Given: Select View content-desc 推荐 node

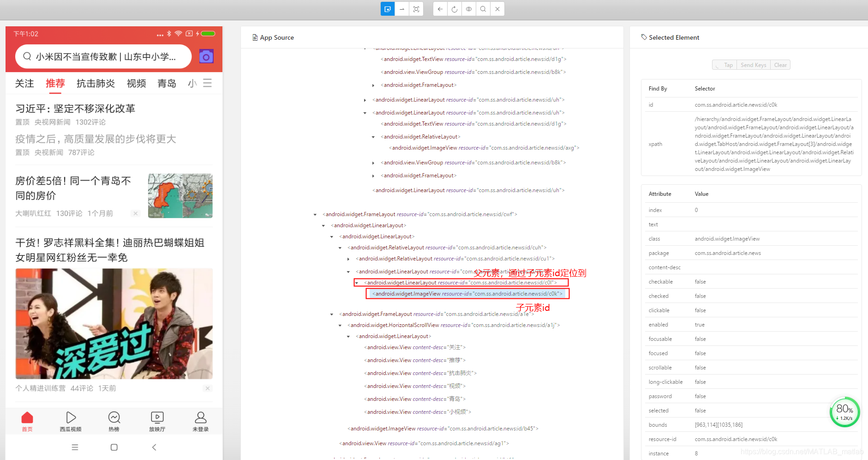Looking at the screenshot, I should pyautogui.click(x=415, y=360).
